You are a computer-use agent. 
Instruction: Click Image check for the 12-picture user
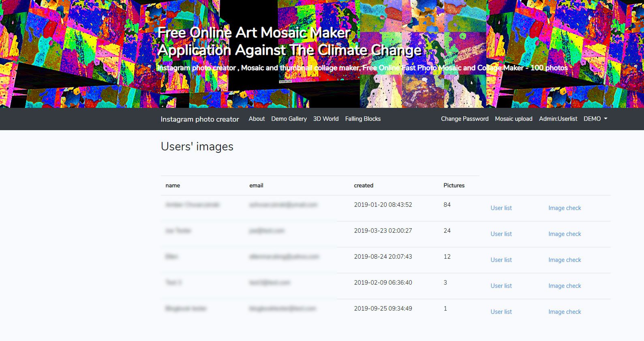coord(565,260)
